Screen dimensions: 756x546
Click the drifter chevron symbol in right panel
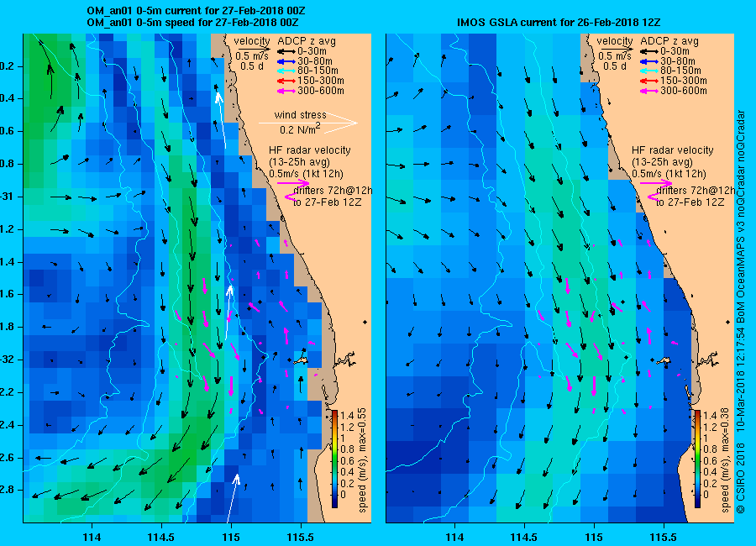point(653,197)
